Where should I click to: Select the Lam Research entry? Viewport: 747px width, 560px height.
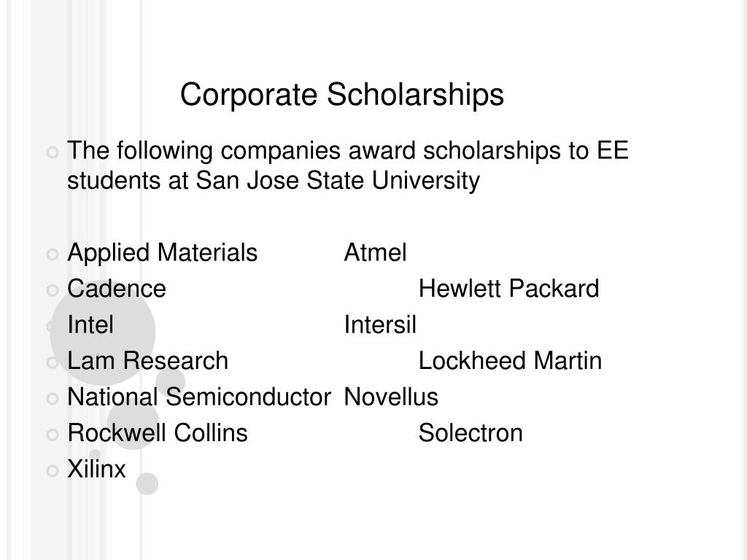[147, 361]
